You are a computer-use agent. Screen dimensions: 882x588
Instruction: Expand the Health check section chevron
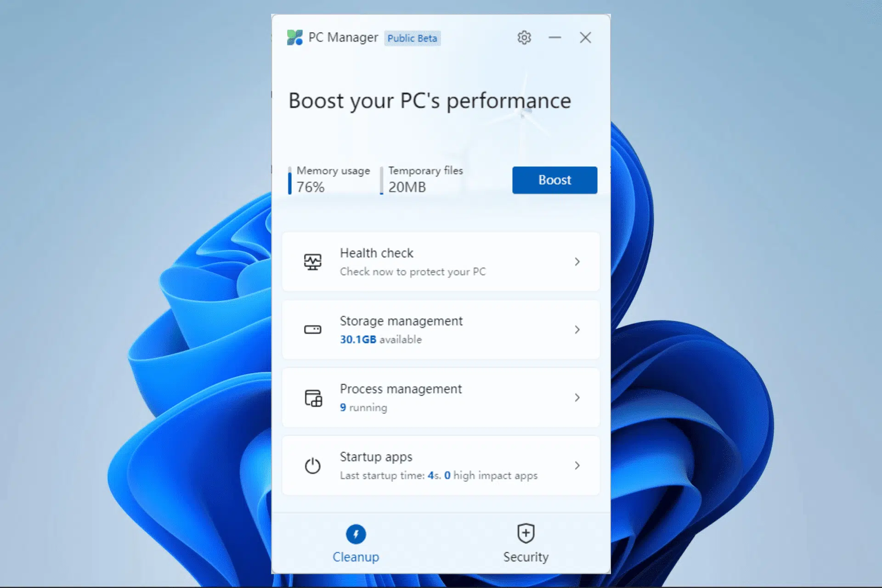577,261
